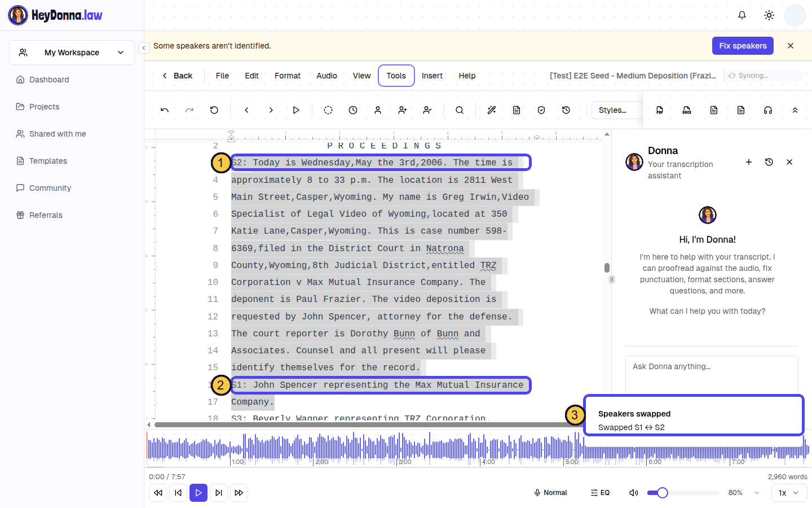Click the Ask Donna anything input
812x508 pixels.
[x=712, y=375]
